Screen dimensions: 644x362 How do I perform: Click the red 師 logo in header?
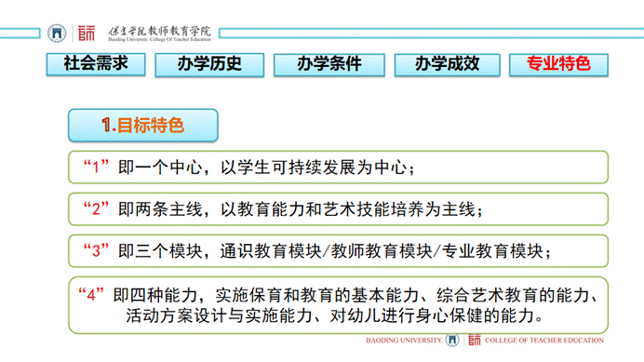click(87, 34)
